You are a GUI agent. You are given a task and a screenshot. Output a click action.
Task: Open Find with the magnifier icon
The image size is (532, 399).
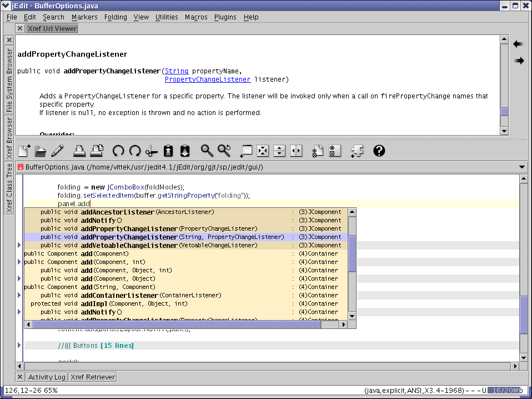(207, 151)
